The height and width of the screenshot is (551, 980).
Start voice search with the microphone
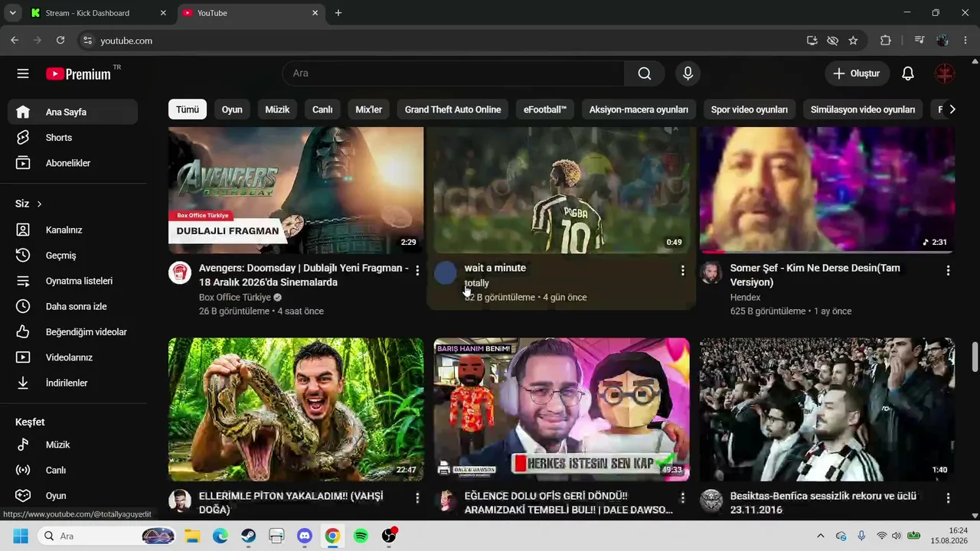pyautogui.click(x=688, y=73)
